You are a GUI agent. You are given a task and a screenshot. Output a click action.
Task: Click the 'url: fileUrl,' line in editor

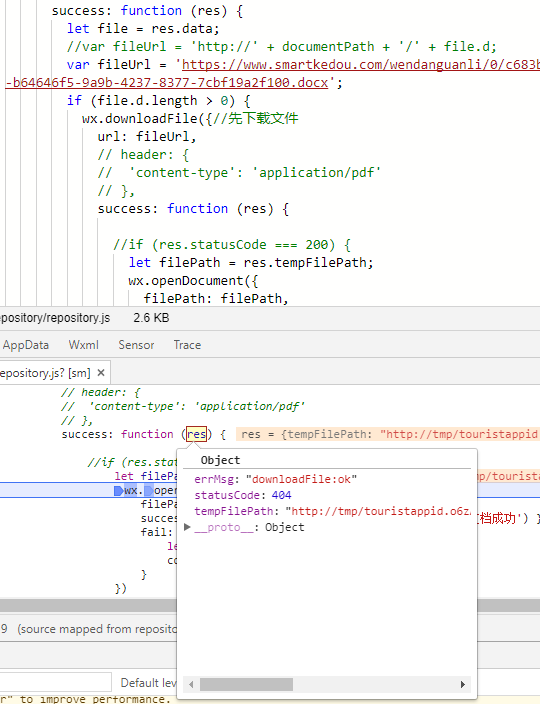click(x=147, y=136)
